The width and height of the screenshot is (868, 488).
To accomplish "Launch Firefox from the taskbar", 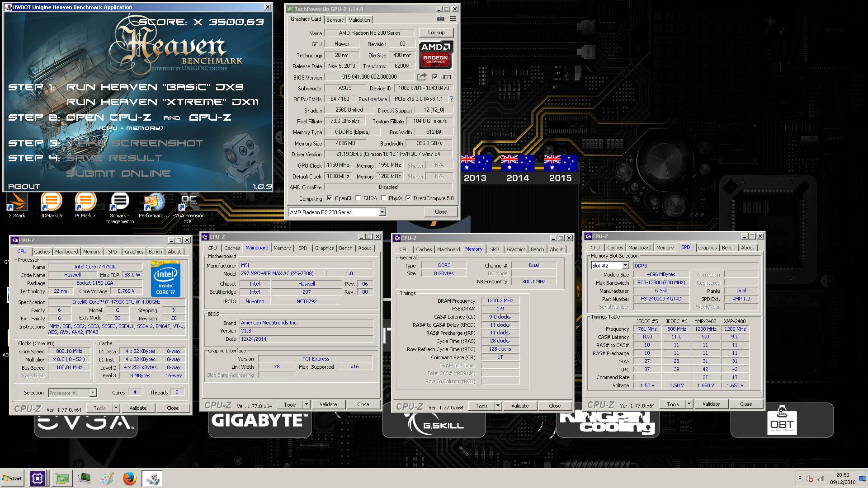I will 129,479.
